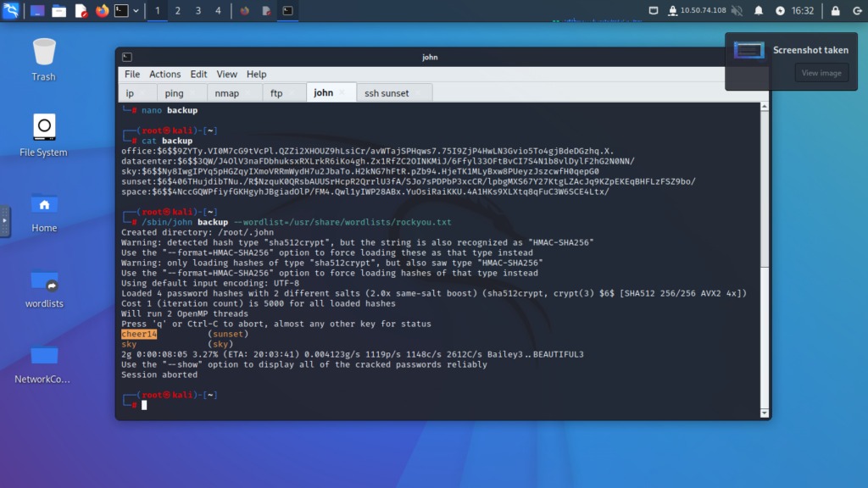The height and width of the screenshot is (488, 868).
Task: Click the log out icon
Action: (x=854, y=11)
